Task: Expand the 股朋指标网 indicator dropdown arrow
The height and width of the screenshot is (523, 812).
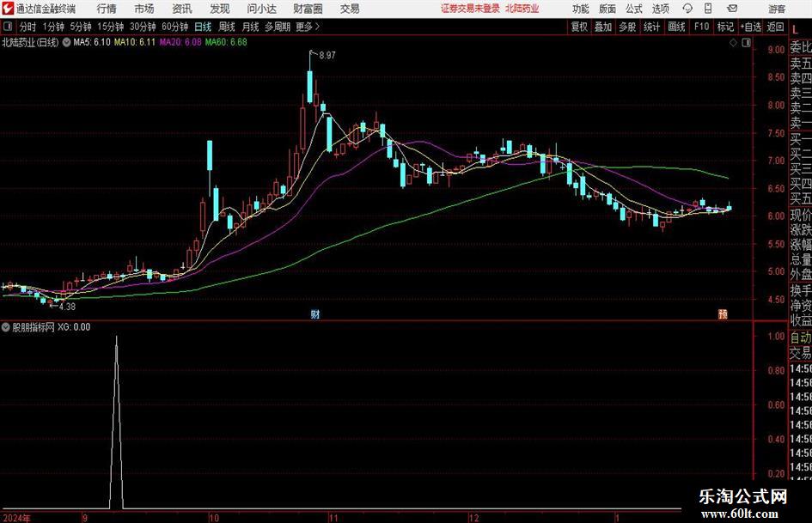Action: click(6, 327)
